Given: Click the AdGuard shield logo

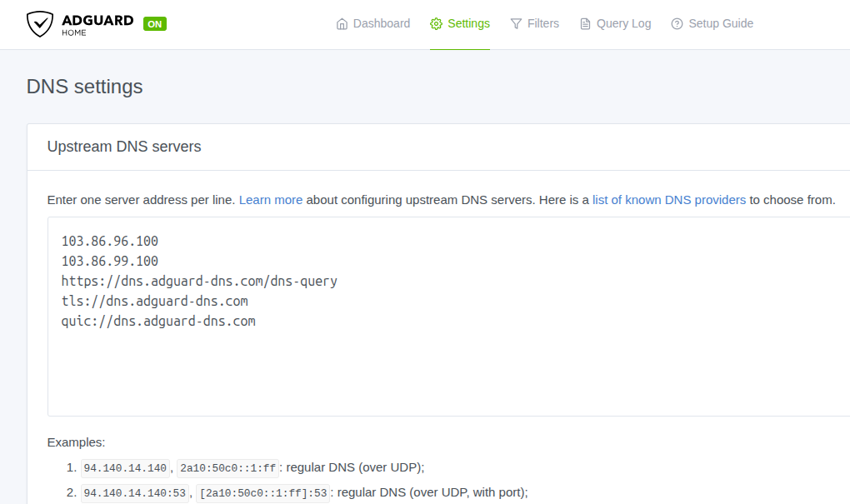Looking at the screenshot, I should click(x=40, y=24).
